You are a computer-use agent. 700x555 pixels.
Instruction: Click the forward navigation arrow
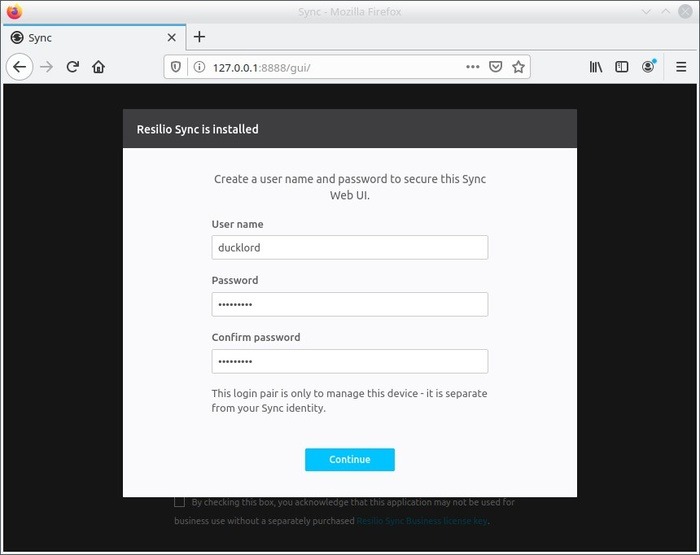tap(46, 67)
